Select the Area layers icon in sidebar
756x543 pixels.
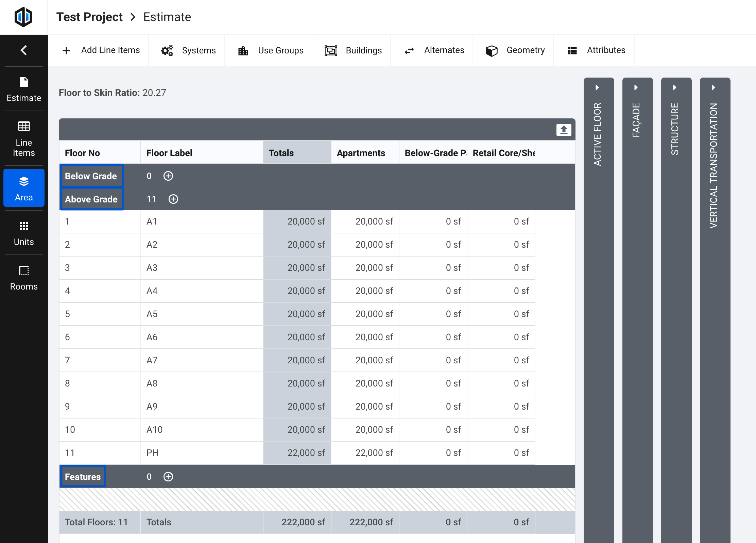coord(23,187)
